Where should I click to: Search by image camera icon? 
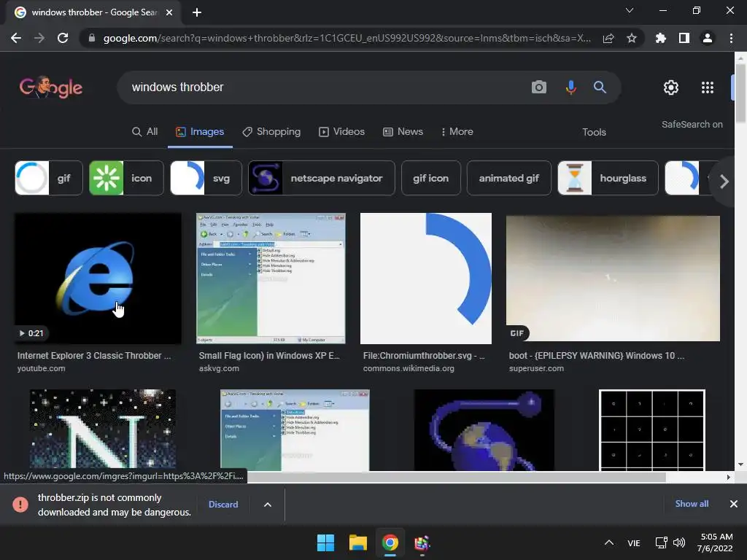coord(539,87)
